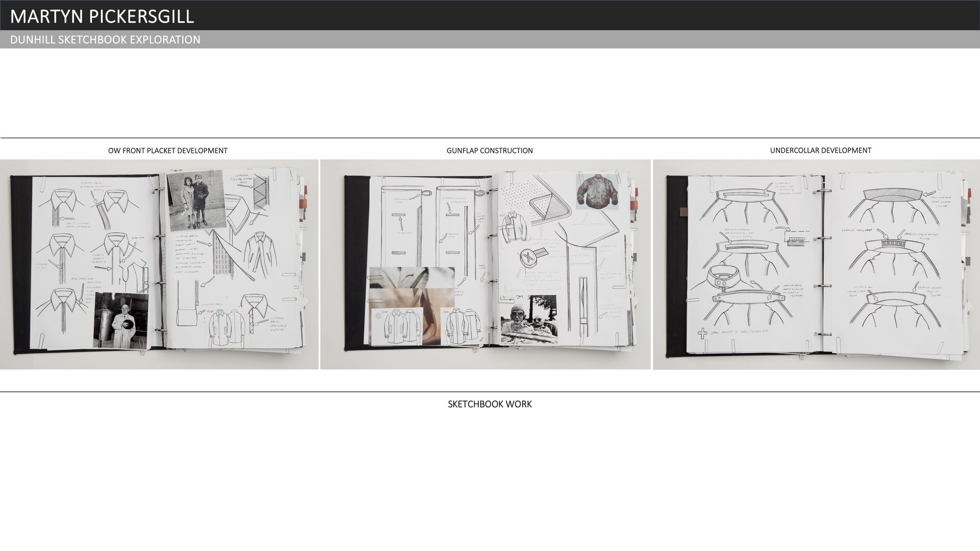Select the Undercollar Development label
The image size is (980, 551).
click(820, 150)
